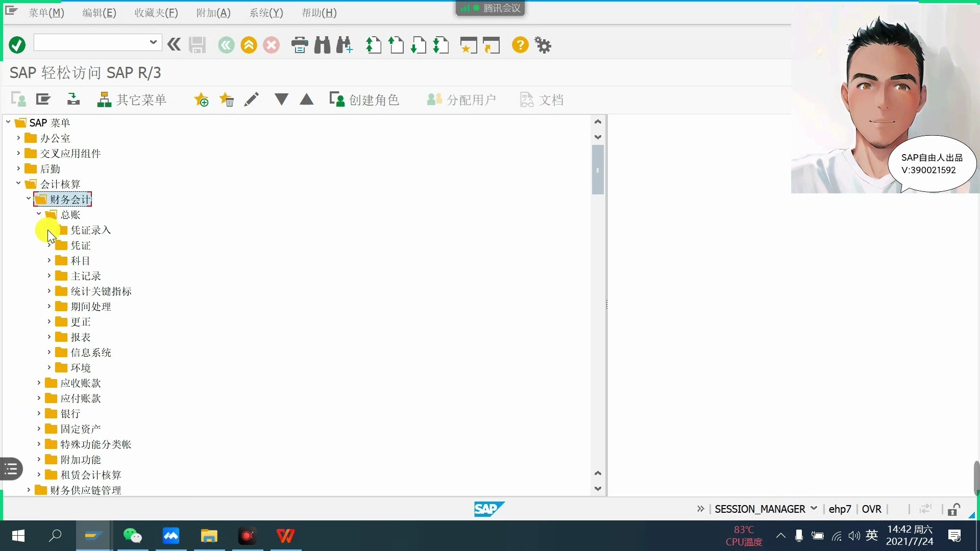This screenshot has width=980, height=551.
Task: Open WeChat from the Windows taskbar
Action: tap(133, 536)
